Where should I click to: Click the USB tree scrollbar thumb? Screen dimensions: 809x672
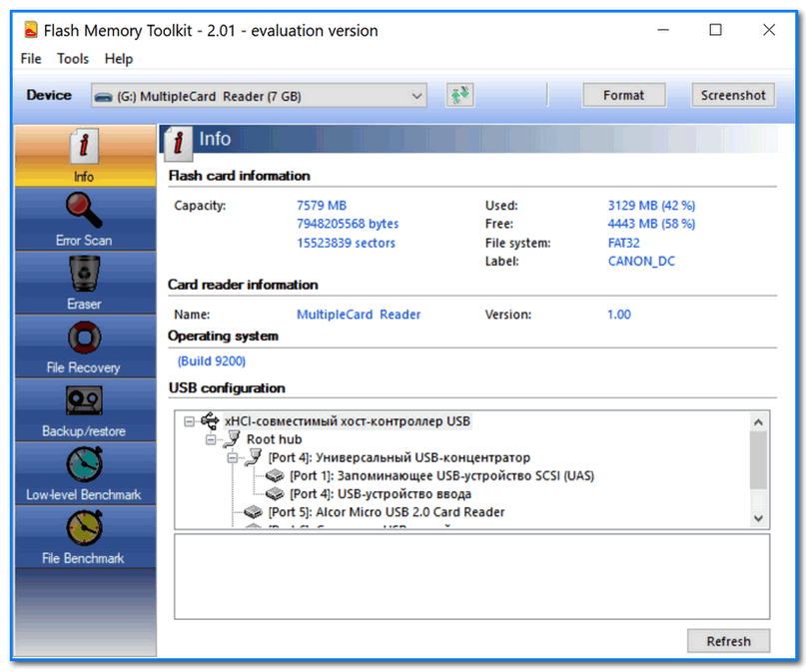pyautogui.click(x=758, y=460)
